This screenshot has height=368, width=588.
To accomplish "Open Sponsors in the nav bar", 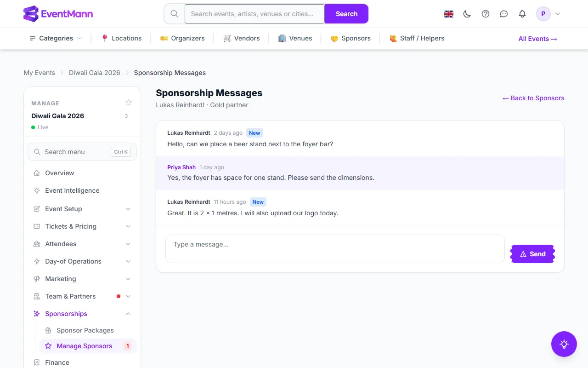I will point(351,38).
